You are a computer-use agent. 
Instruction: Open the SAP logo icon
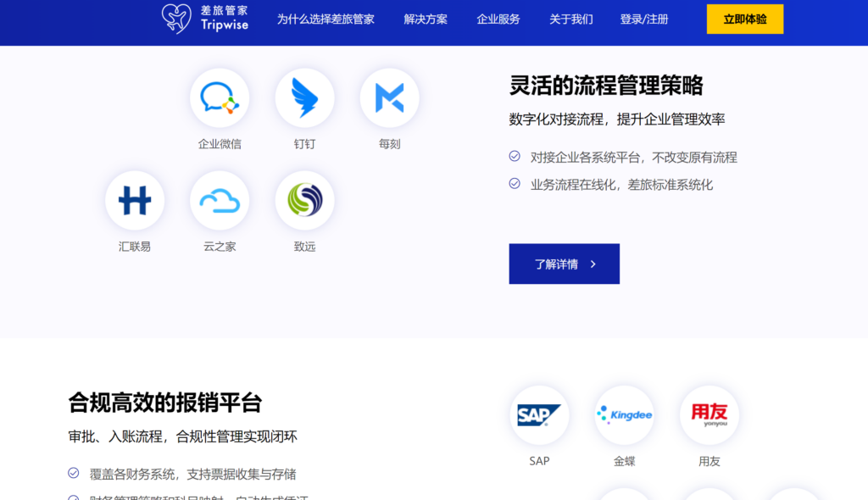(x=539, y=415)
